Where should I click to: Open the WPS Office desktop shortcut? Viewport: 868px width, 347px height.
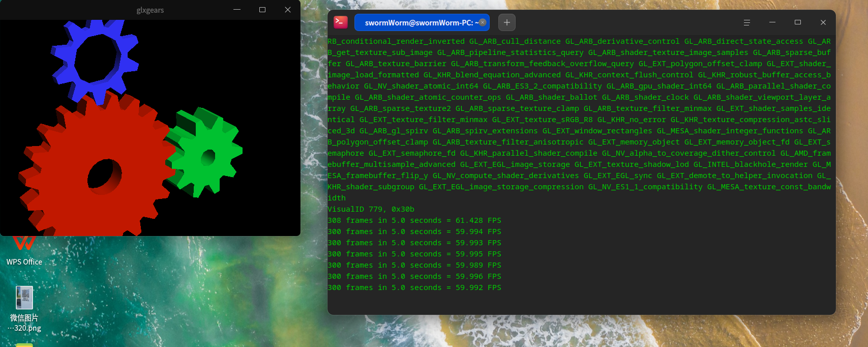point(24,250)
